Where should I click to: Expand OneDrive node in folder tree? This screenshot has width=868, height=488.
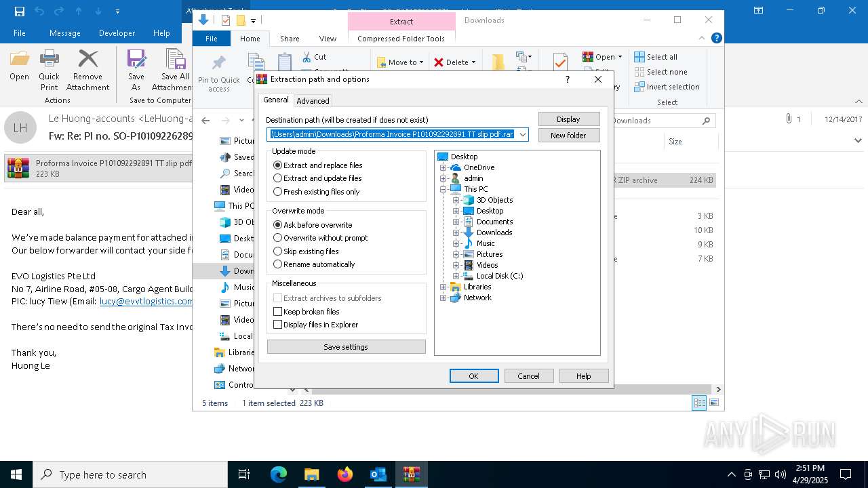(443, 167)
